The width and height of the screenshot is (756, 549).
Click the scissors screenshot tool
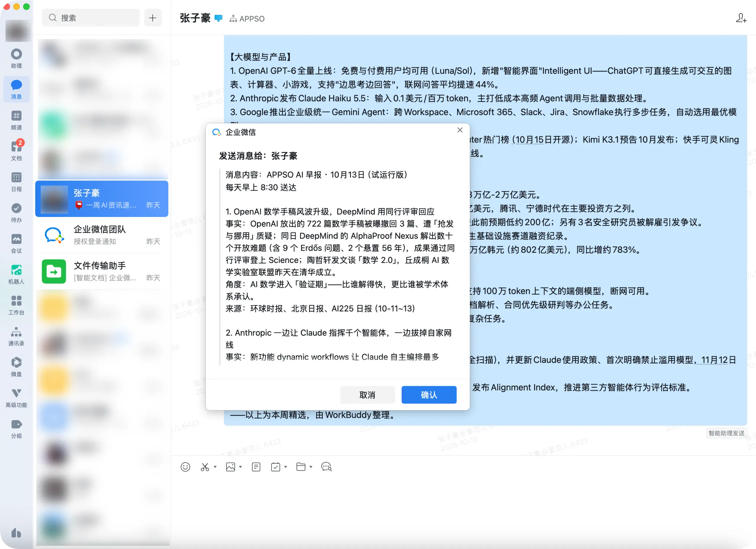pyautogui.click(x=205, y=467)
